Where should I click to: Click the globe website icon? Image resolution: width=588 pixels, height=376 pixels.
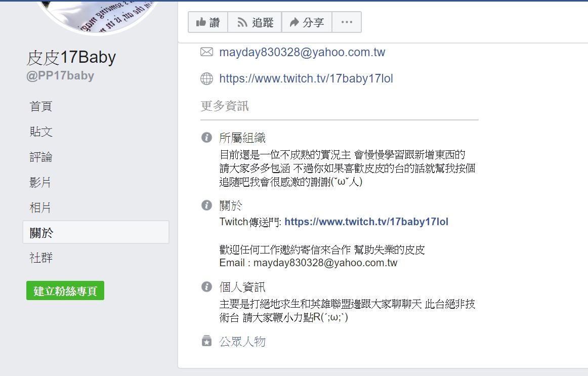[206, 78]
